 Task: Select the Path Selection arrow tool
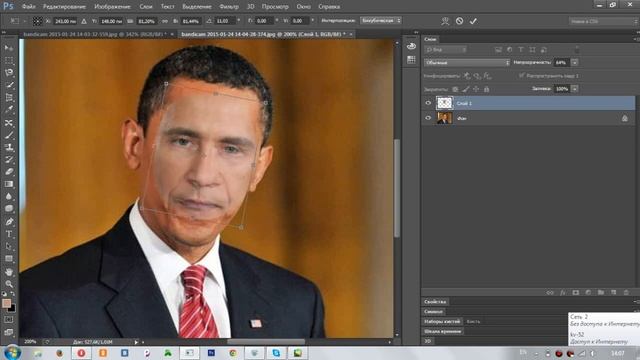click(9, 246)
